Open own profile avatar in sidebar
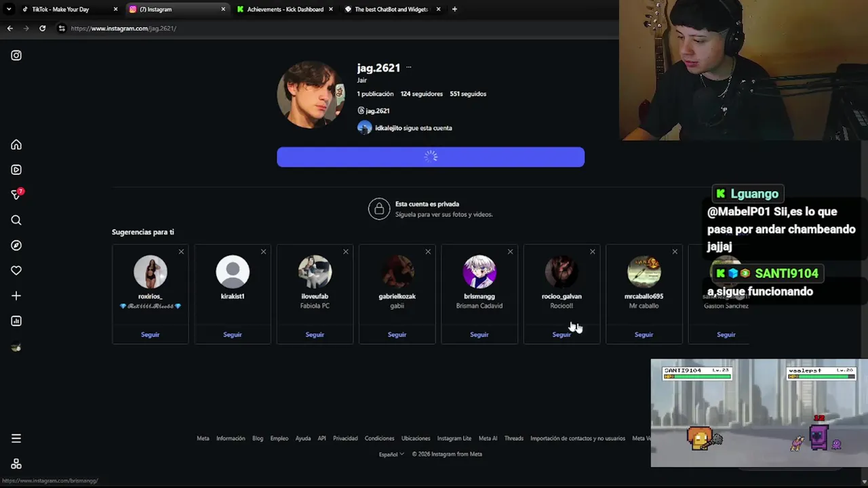The width and height of the screenshot is (868, 488). 16,347
